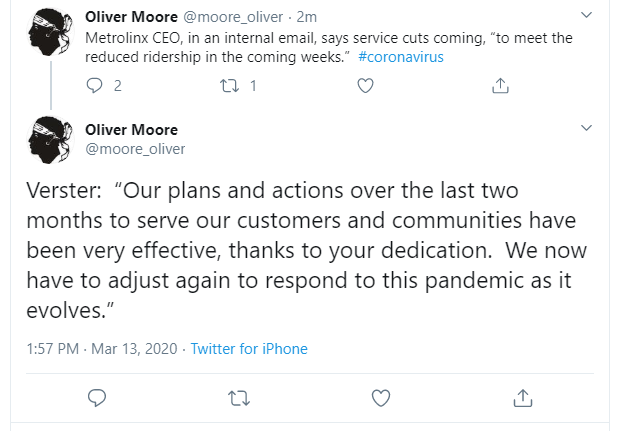Reply to the Verster quote tweet
Screen dimensions: 628x431
(97, 398)
